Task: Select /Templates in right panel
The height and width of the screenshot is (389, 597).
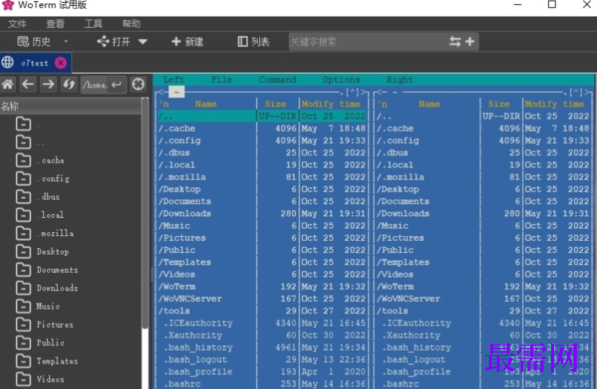Action: click(x=483, y=262)
